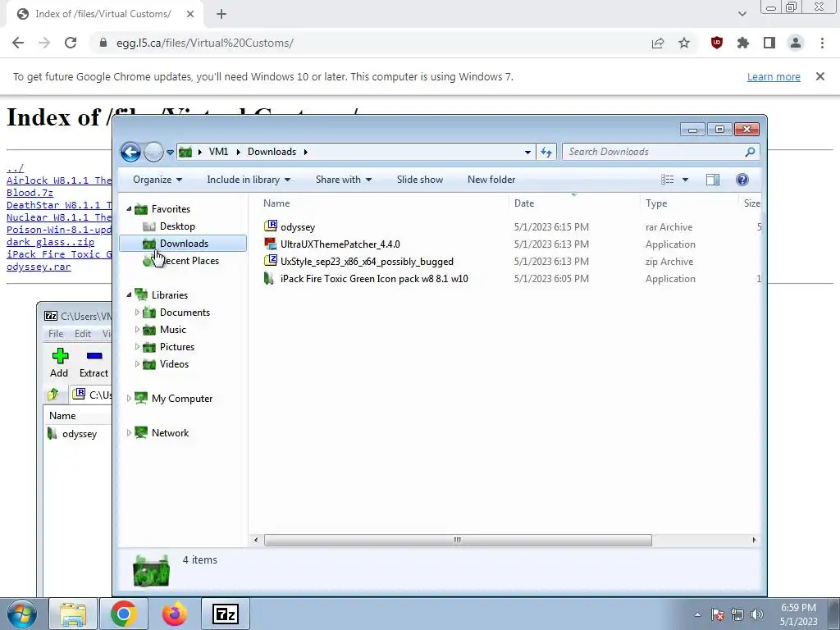Screen dimensions: 840x630
Task: Expand the Music library
Action: (137, 329)
